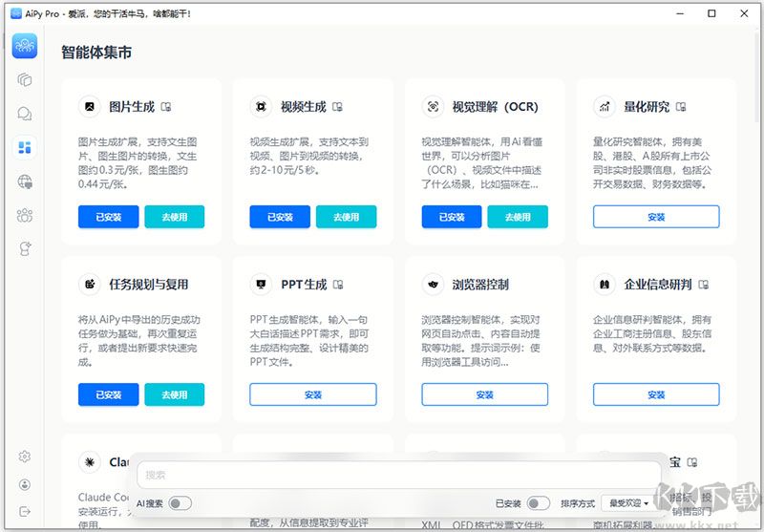Click the logout icon at sidebar bottom

[x=25, y=511]
